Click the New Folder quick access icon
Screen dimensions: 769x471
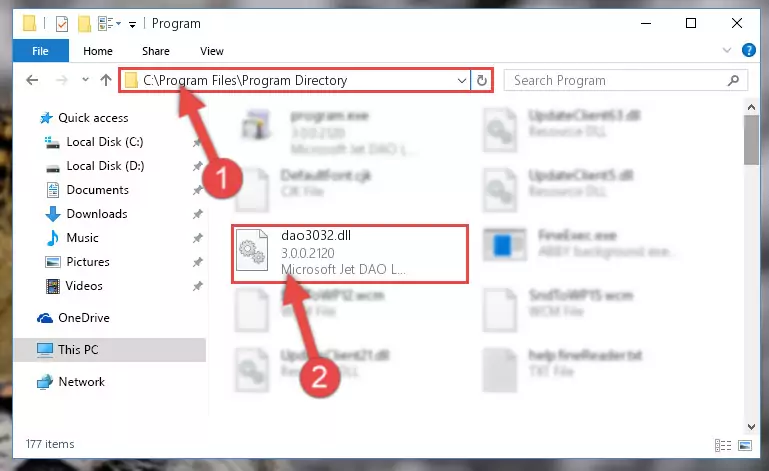tap(85, 24)
